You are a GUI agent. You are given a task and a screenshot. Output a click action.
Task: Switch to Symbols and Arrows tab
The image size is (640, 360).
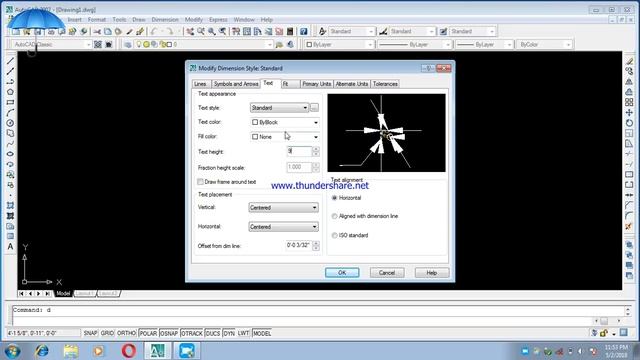pyautogui.click(x=236, y=84)
